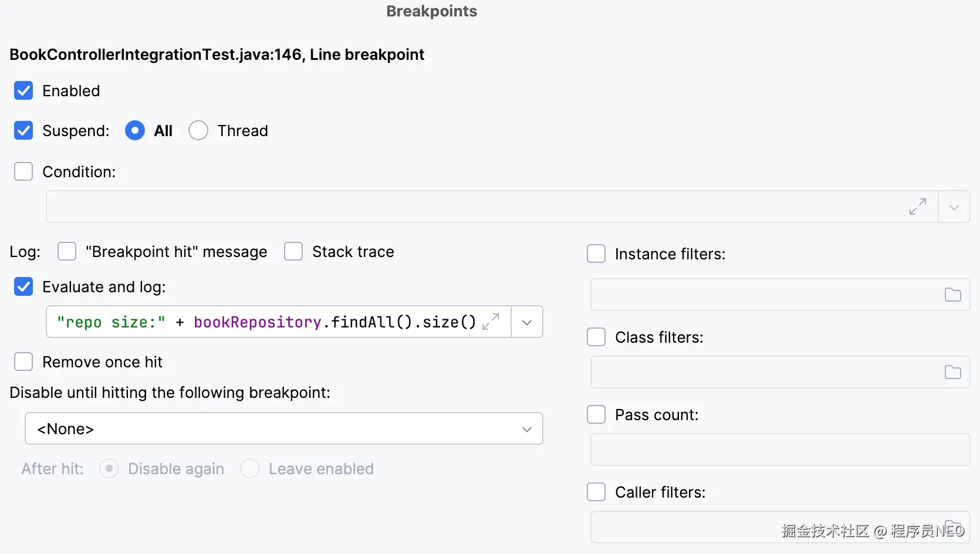Toggle the Suspend checkbox
The width and height of the screenshot is (980, 554).
pos(23,131)
